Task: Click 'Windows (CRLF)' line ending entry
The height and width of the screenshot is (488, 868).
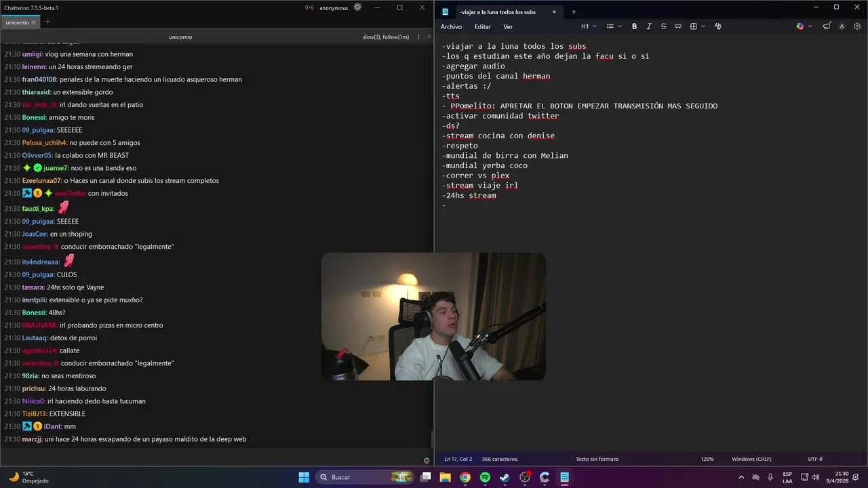Action: coord(751,459)
